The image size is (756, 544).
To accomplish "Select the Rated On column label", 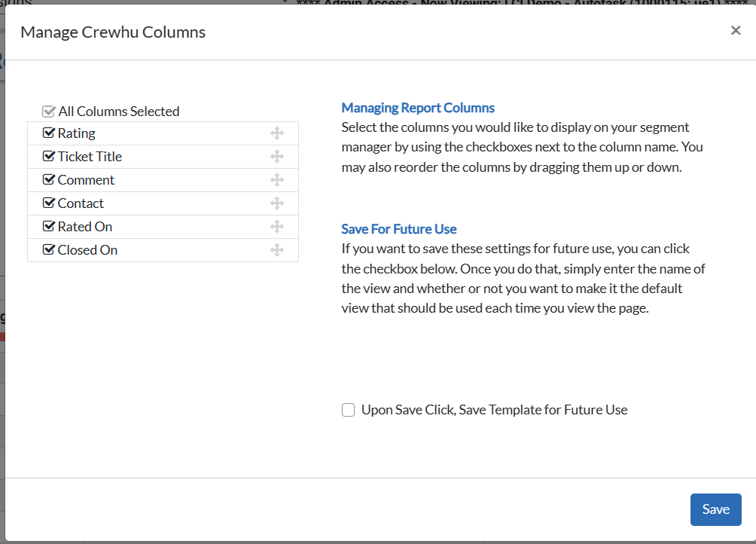I will 85,227.
